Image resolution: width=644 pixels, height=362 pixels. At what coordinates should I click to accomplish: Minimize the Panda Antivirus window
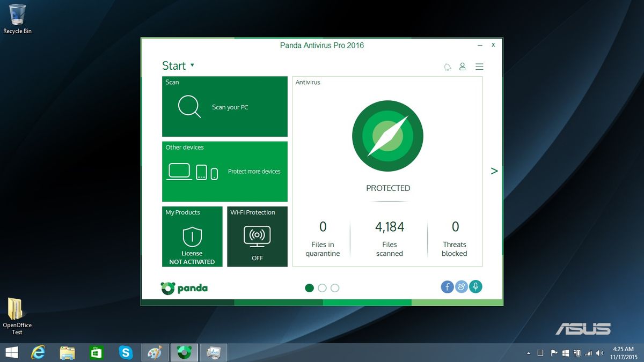[x=480, y=46]
